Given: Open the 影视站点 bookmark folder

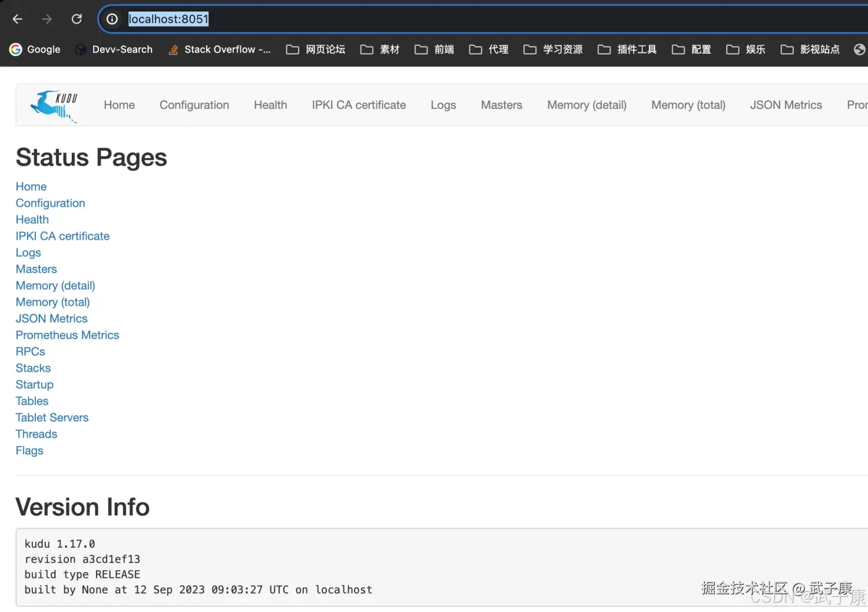Looking at the screenshot, I should click(x=810, y=49).
